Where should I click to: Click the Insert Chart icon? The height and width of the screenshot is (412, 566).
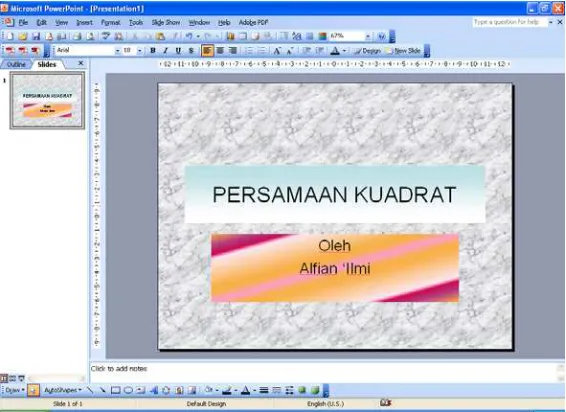click(230, 36)
